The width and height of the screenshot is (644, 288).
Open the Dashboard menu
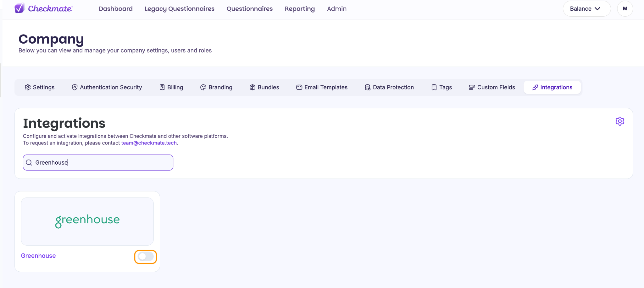[116, 9]
